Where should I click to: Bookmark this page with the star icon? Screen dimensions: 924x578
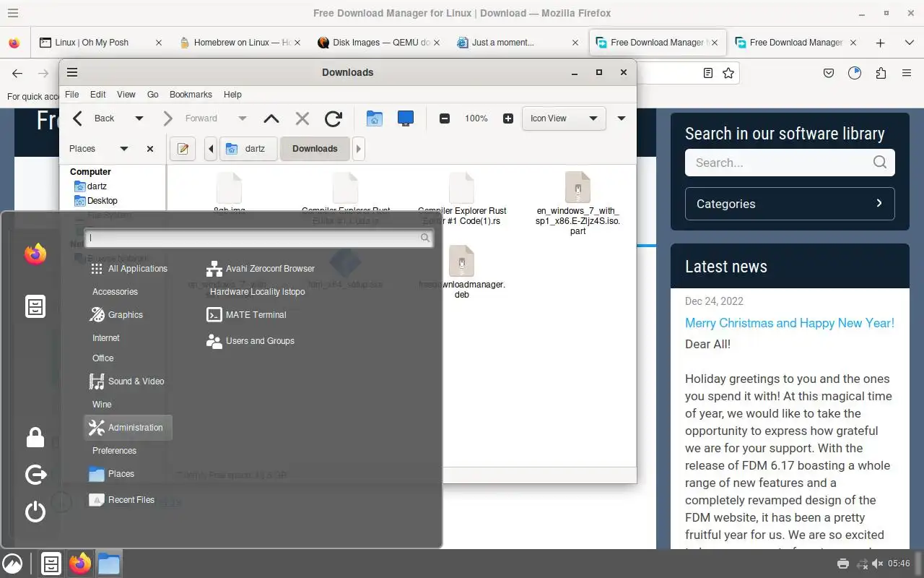click(x=728, y=73)
